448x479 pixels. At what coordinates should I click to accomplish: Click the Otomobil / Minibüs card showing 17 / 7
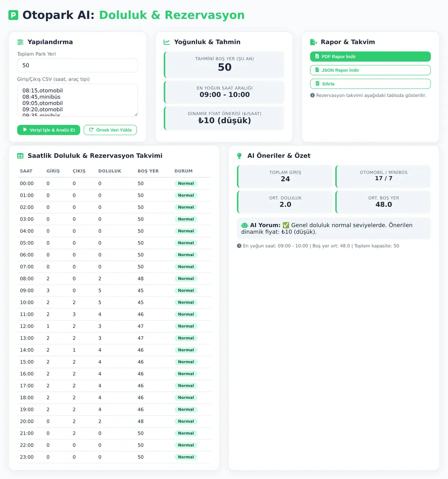coord(383,176)
